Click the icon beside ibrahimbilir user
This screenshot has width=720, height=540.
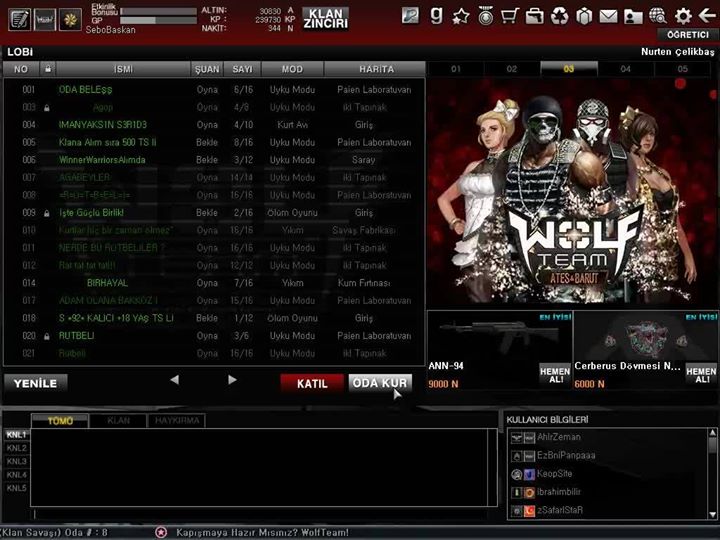523,492
